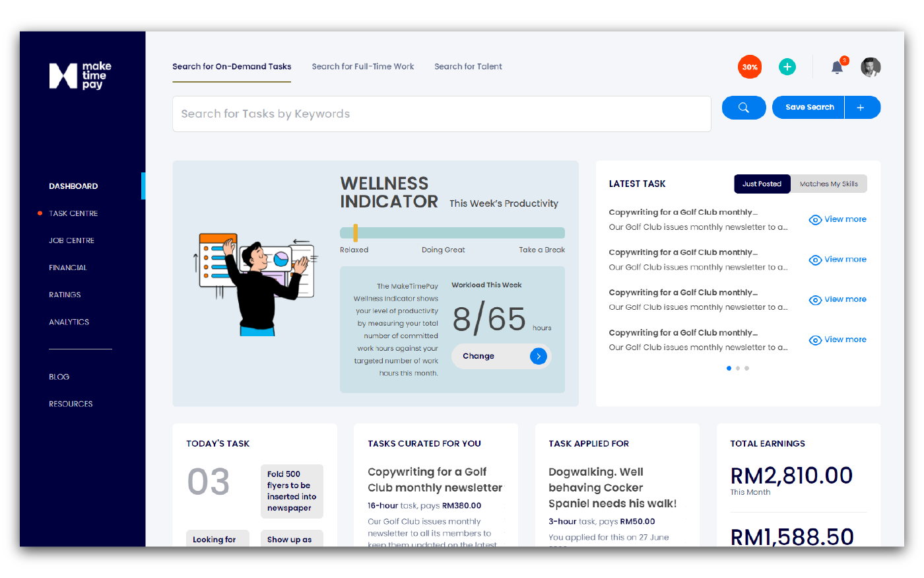
Task: Open Task Centre in sidebar
Action: (x=73, y=213)
